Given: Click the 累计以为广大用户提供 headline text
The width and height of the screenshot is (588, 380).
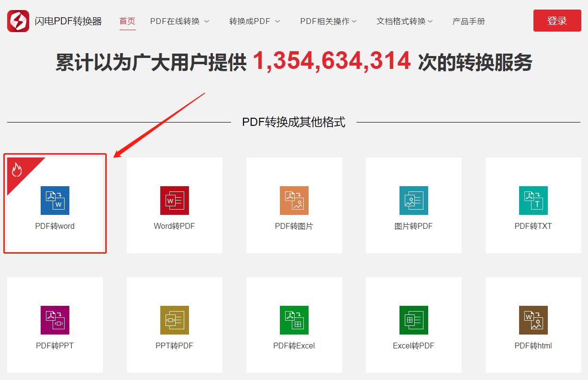Looking at the screenshot, I should click(151, 63).
